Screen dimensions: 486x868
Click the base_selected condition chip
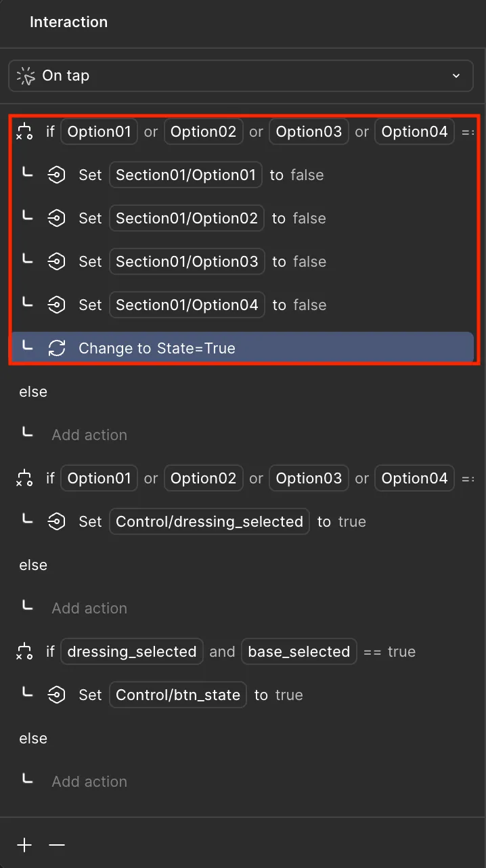tap(299, 651)
